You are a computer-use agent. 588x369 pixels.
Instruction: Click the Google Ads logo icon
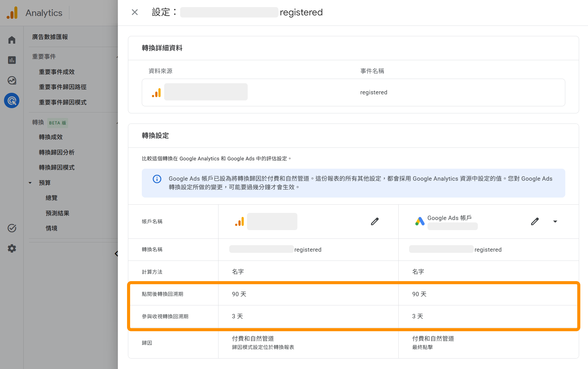point(420,221)
